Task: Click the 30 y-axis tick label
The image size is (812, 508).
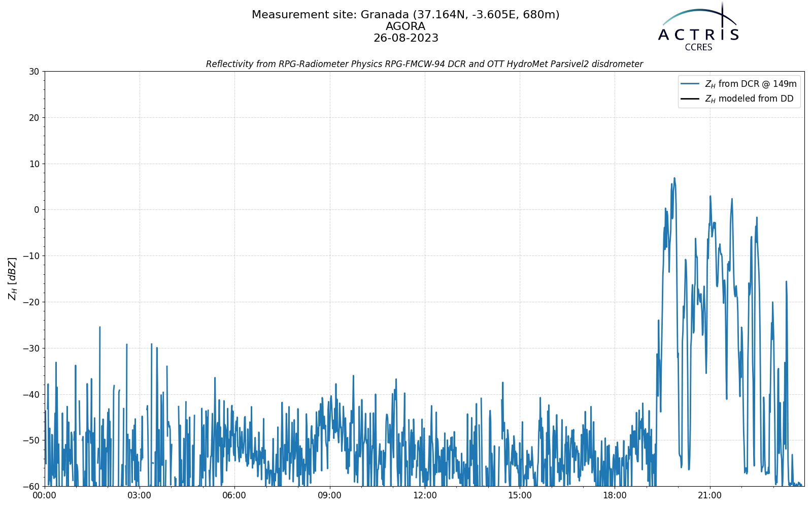Action: (34, 72)
